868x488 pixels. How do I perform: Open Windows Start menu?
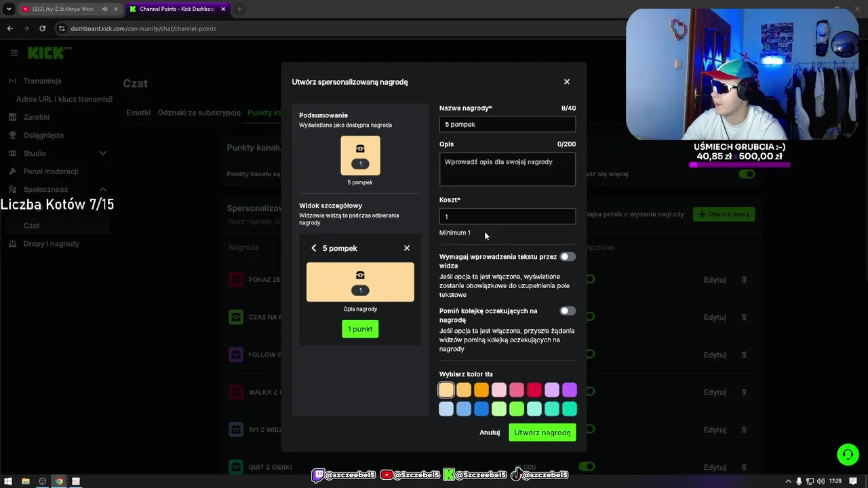pyautogui.click(x=8, y=481)
